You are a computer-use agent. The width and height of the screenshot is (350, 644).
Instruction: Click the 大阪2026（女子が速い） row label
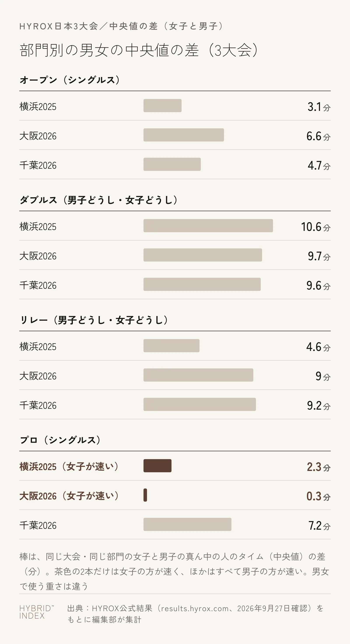coord(69,496)
